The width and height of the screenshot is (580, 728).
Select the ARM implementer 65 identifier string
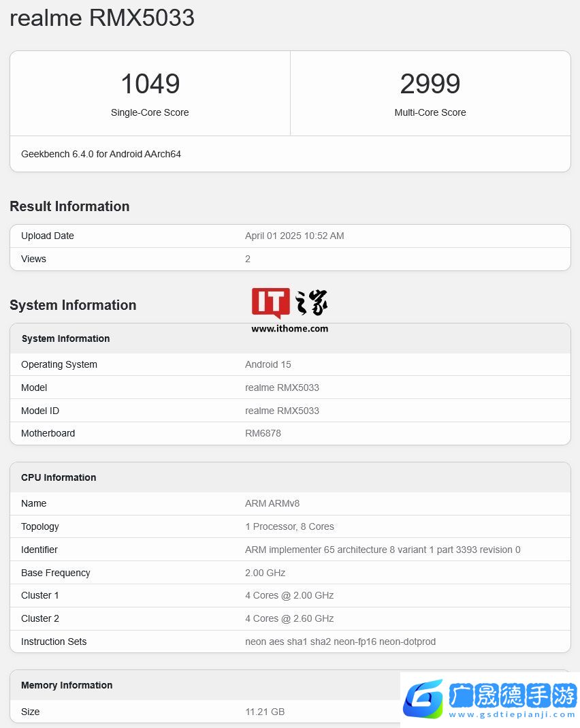coord(383,550)
